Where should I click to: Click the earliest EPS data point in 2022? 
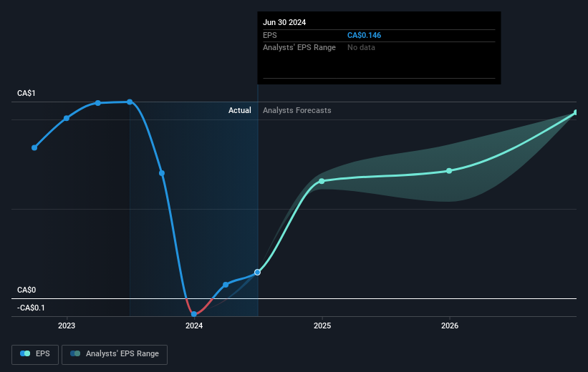click(x=34, y=148)
